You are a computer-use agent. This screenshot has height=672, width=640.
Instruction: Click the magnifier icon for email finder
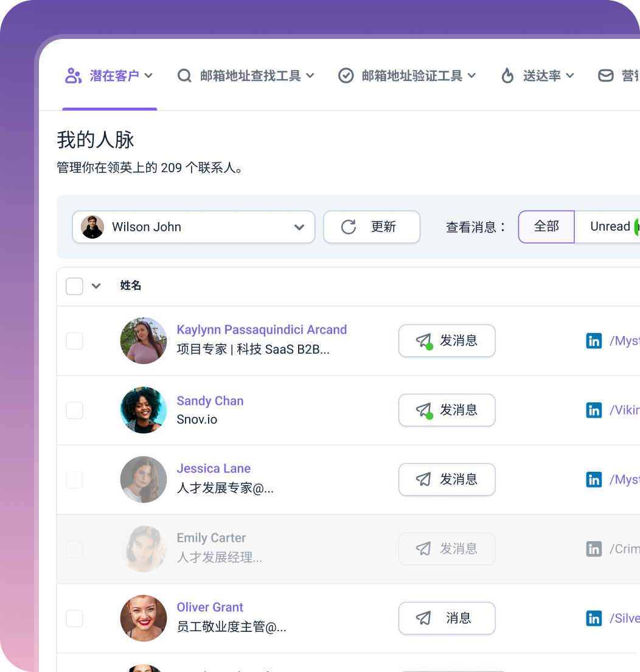184,76
